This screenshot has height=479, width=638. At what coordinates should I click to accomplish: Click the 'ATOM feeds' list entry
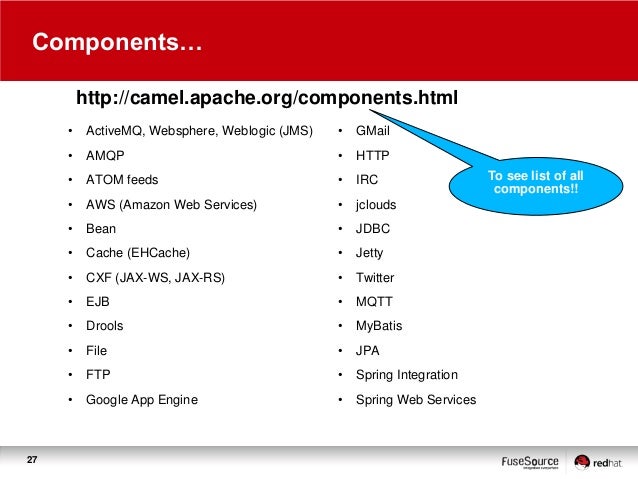click(x=122, y=179)
